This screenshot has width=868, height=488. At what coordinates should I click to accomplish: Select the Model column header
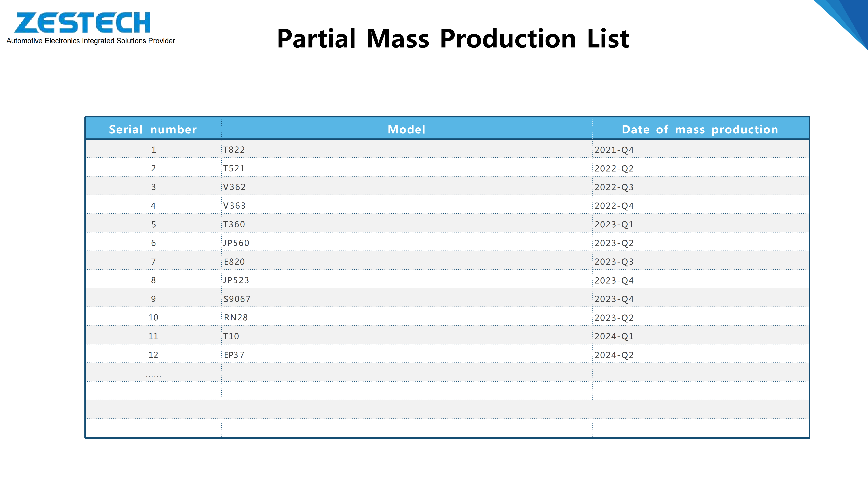(406, 129)
